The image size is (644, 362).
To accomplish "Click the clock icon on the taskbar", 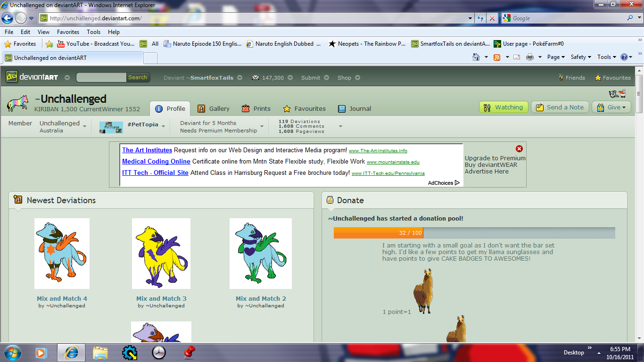I will coord(159,352).
